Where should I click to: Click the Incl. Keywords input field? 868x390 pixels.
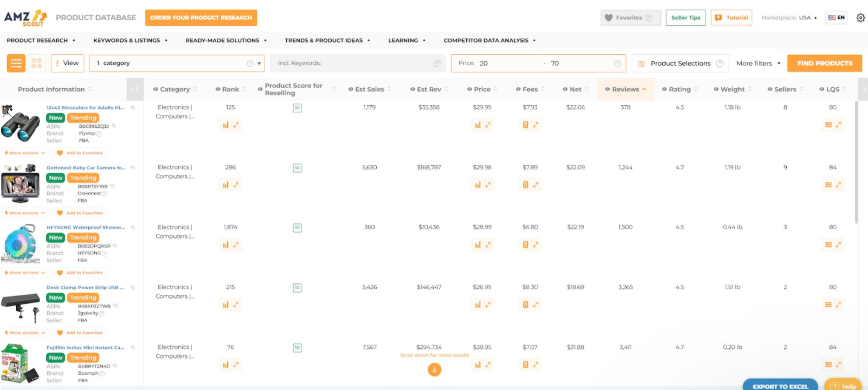point(358,63)
